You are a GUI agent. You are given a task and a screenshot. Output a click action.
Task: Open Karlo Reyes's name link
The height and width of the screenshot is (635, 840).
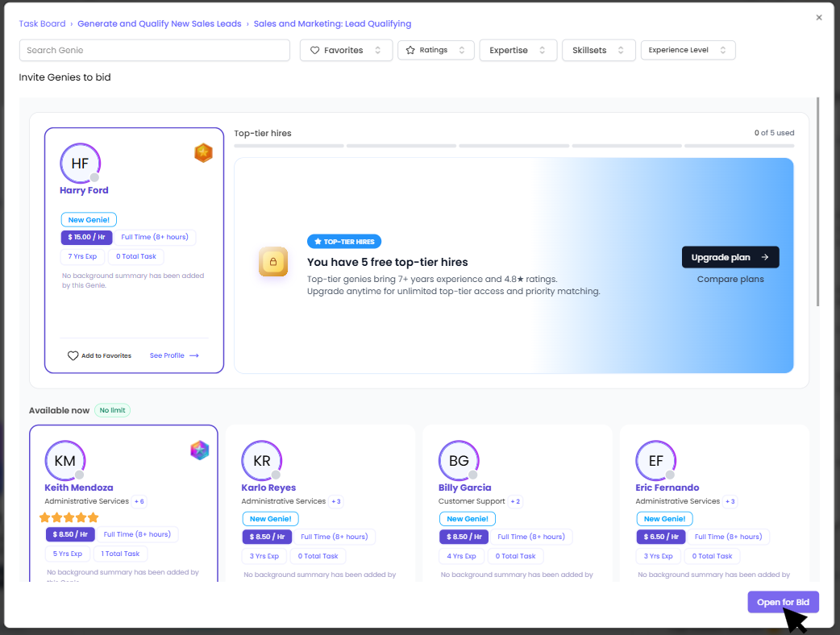pyautogui.click(x=268, y=488)
